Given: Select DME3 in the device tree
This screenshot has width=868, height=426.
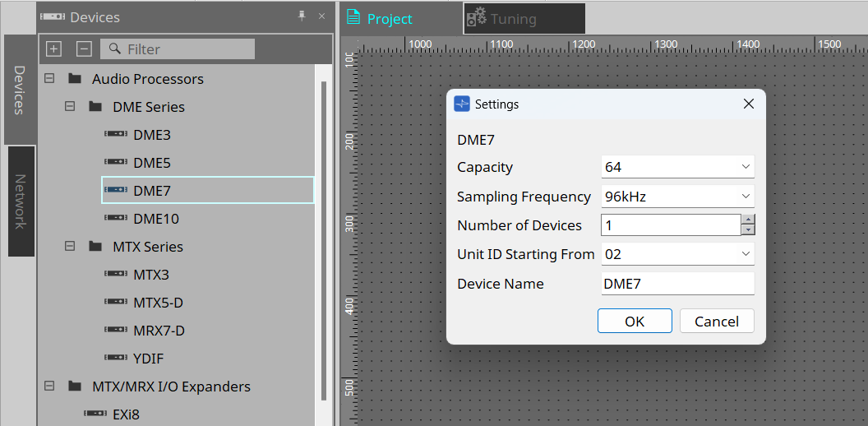Looking at the screenshot, I should (x=152, y=135).
